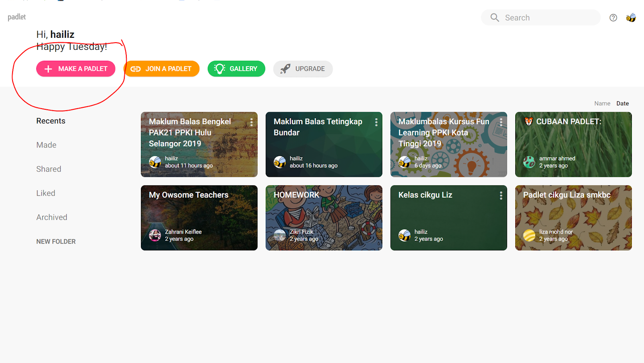
Task: Open options menu for Maklum Balas Tetingkap Bundar
Action: pyautogui.click(x=376, y=122)
